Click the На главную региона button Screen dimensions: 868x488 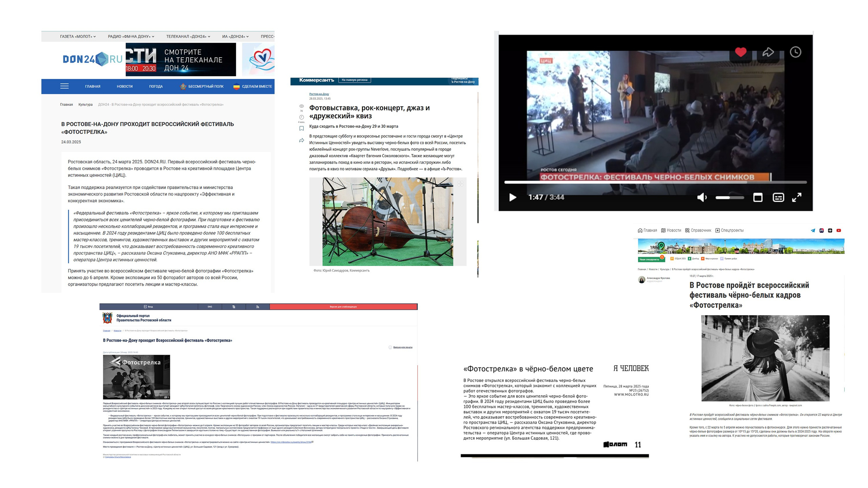354,80
